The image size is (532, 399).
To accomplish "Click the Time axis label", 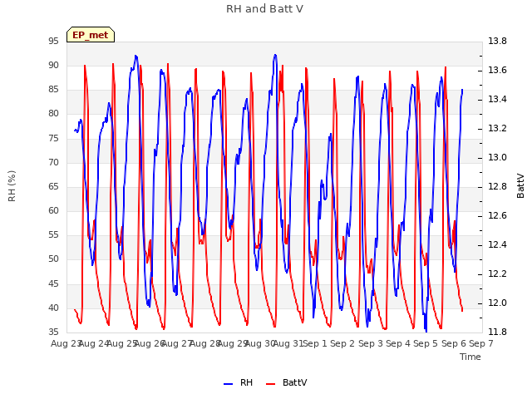I will coord(470,357).
